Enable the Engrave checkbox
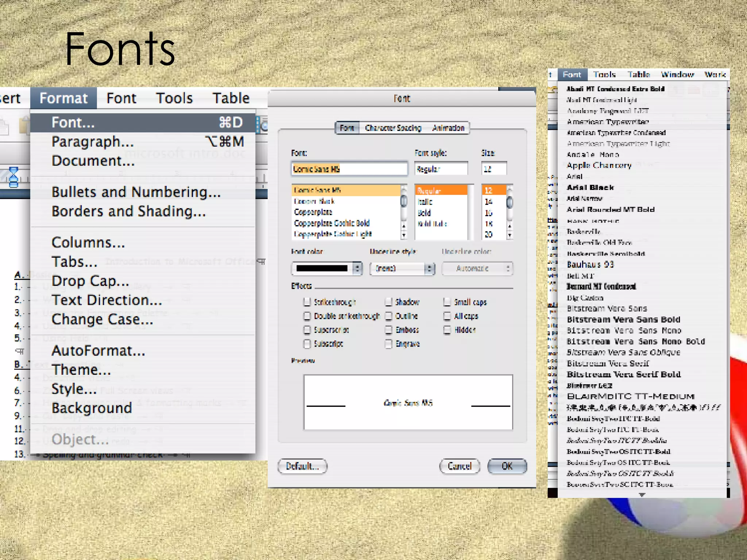 point(389,343)
